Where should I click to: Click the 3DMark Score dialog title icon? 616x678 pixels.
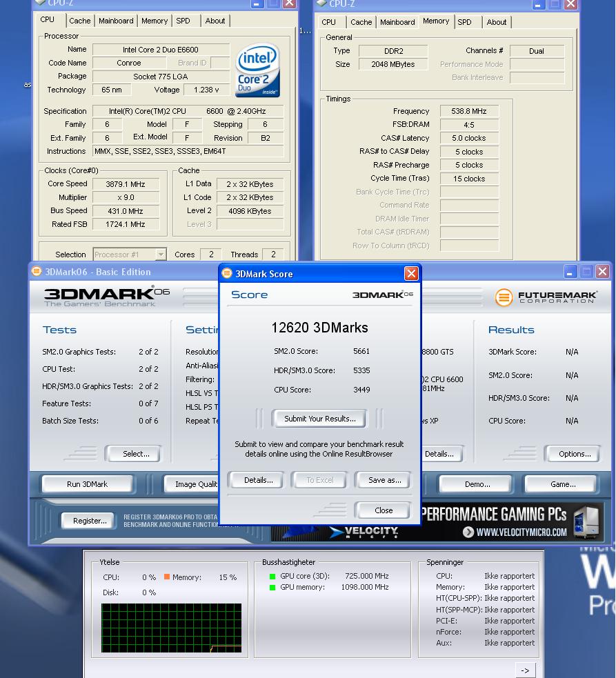pos(227,273)
